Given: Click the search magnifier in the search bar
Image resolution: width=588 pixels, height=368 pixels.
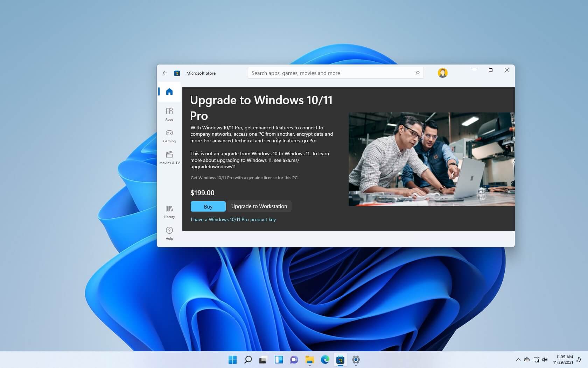Looking at the screenshot, I should (417, 73).
